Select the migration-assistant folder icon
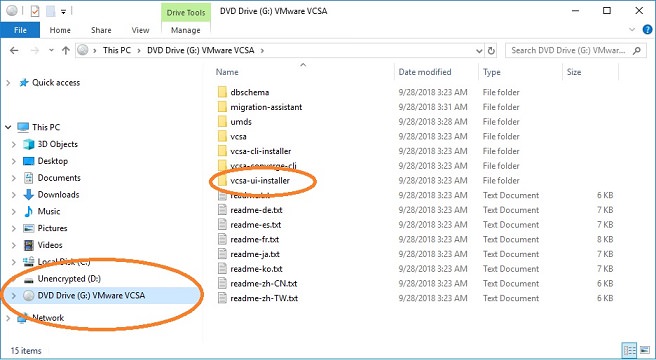Viewport: 656px width, 360px height. point(222,107)
